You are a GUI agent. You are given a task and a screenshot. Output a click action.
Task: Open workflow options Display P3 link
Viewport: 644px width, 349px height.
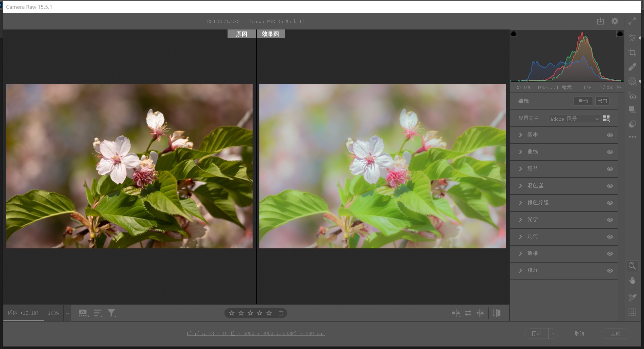click(255, 333)
